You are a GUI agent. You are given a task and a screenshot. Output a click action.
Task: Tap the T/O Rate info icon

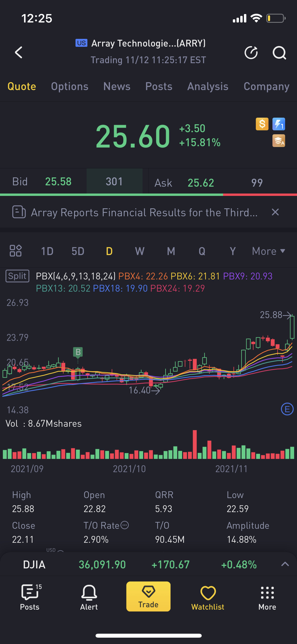[125, 525]
